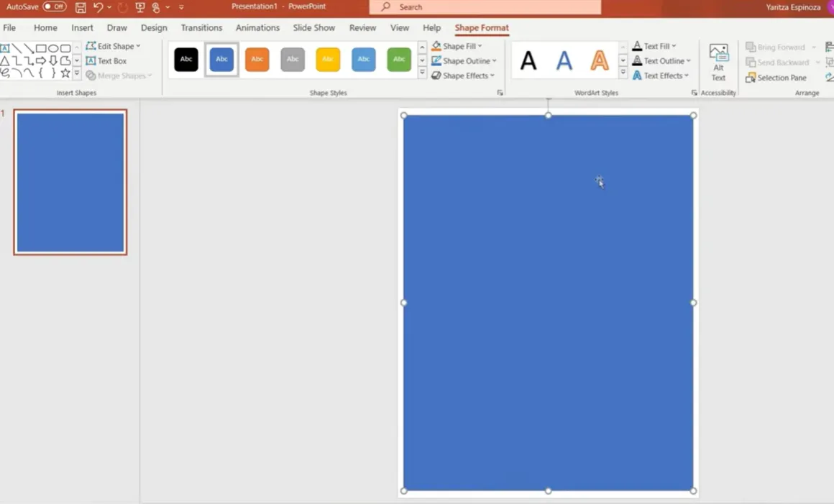The image size is (834, 504).
Task: Toggle the AutoSave switch
Action: tap(54, 6)
